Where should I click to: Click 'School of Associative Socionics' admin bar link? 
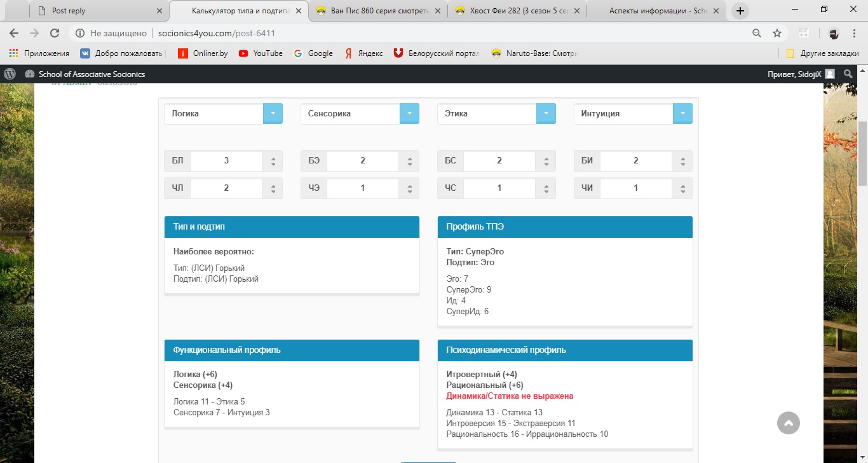coord(85,74)
